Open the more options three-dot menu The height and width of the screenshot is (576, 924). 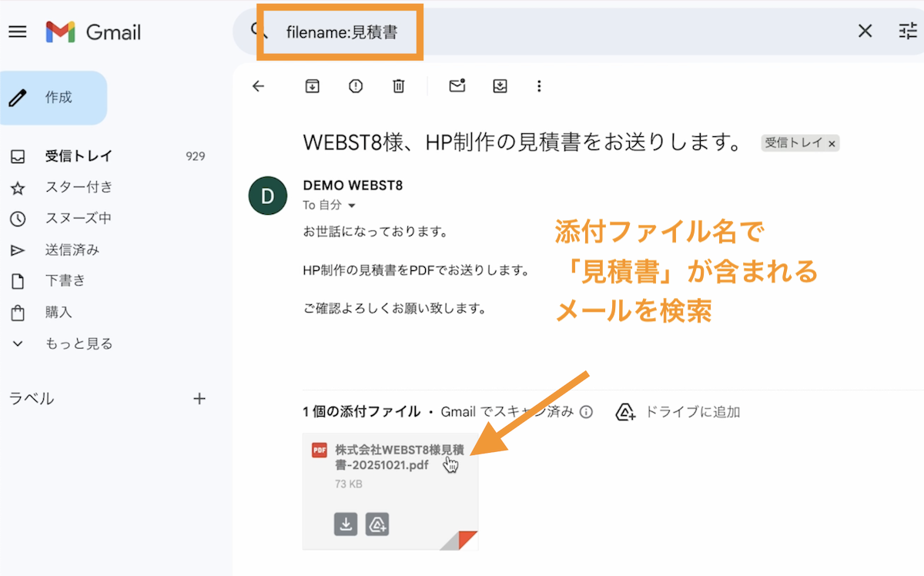point(539,86)
